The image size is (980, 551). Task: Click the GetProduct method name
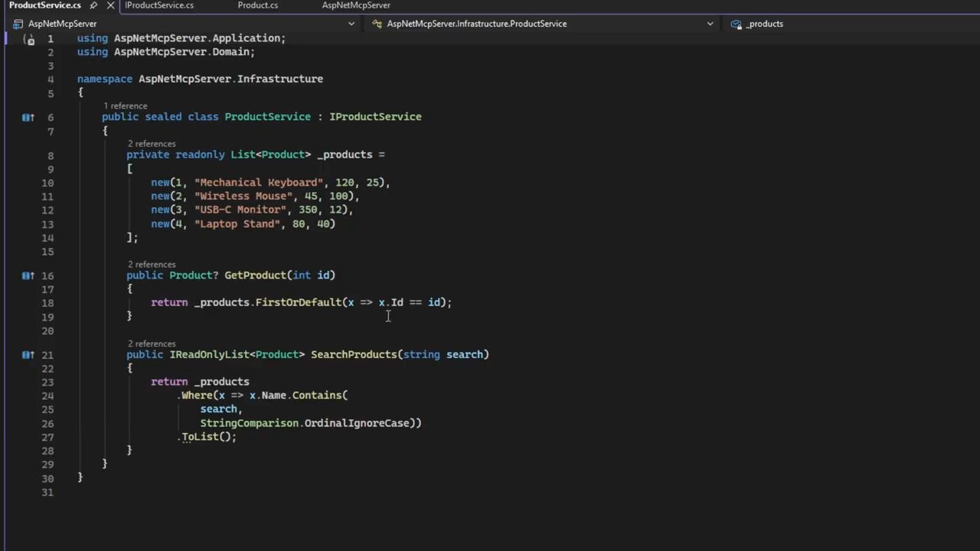[x=255, y=275]
